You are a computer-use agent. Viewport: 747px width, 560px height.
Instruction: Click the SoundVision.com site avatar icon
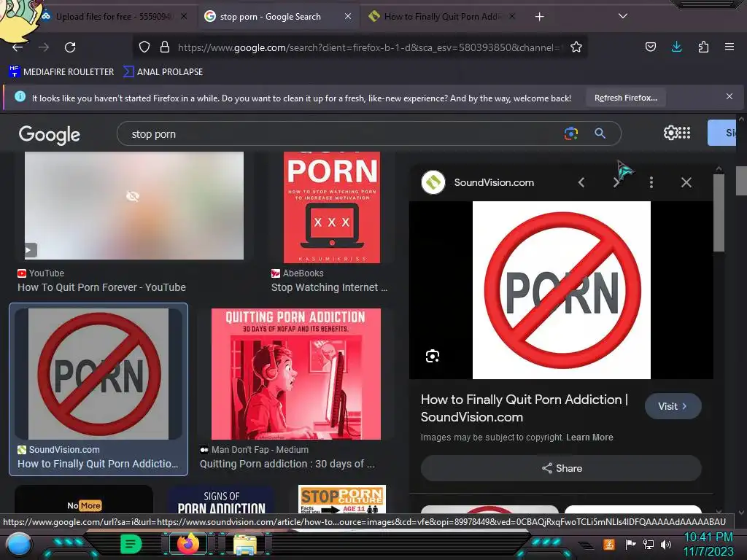(433, 182)
